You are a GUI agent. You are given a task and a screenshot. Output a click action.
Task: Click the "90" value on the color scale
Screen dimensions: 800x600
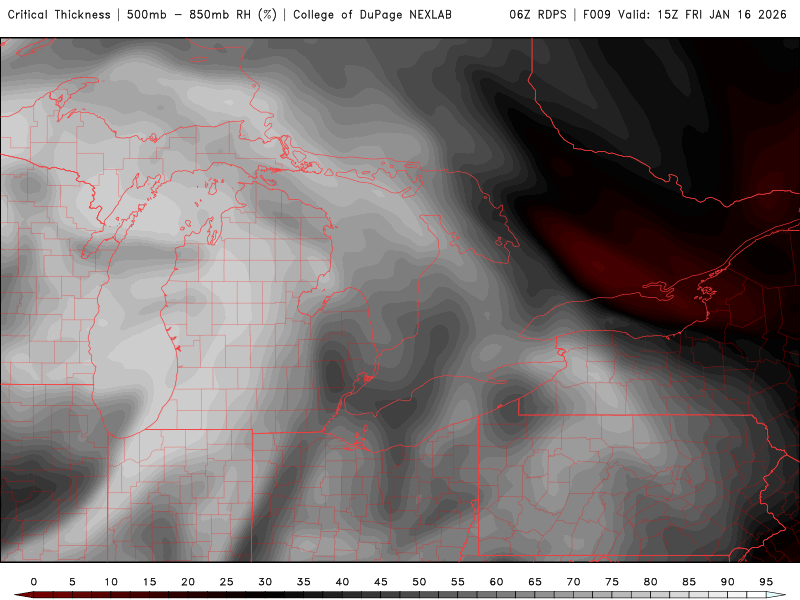728,582
